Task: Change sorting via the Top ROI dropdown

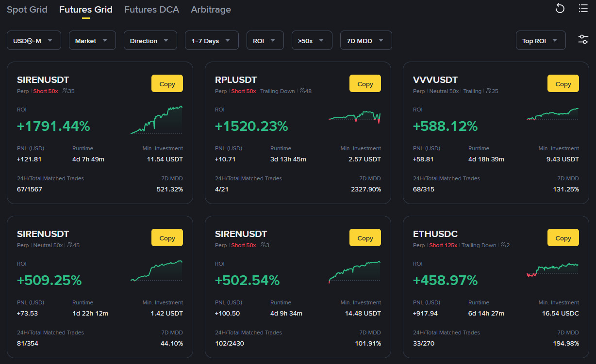Action: point(540,40)
